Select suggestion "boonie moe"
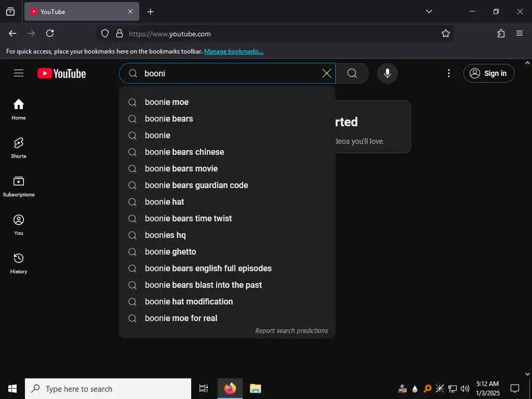Viewport: 532px width, 399px height. point(228,102)
